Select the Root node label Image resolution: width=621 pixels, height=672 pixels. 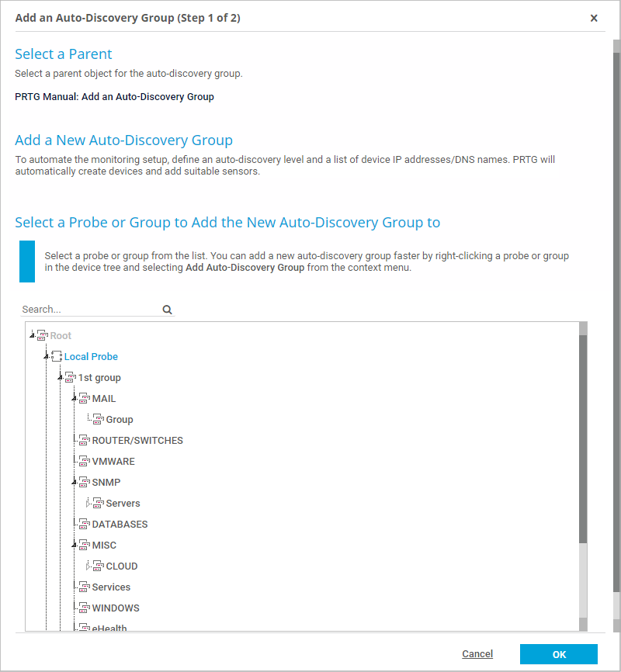click(61, 336)
